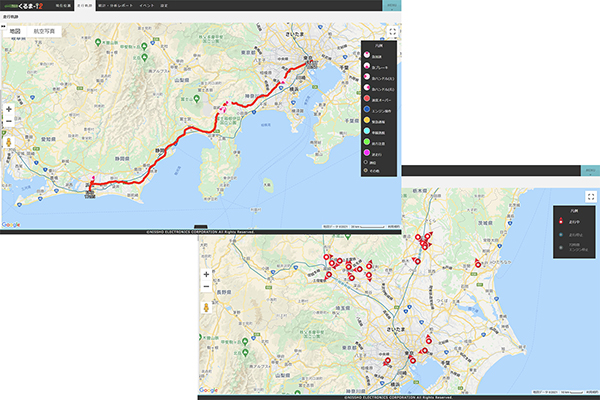This screenshot has height=400, width=600.
Task: Select Street View pegman on the vehicle-location map
Action: pos(206,307)
